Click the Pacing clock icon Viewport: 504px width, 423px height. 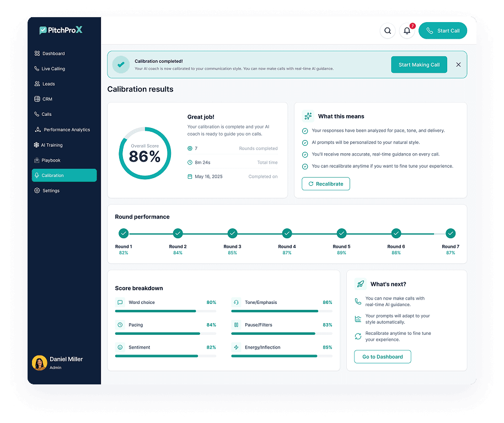[120, 325]
